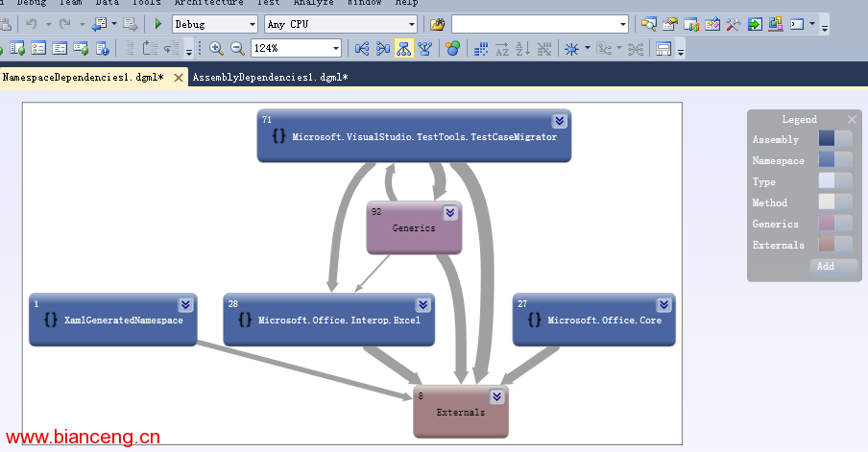Image resolution: width=868 pixels, height=452 pixels.
Task: Toggle the legend display toolbar icon
Action: click(x=663, y=49)
